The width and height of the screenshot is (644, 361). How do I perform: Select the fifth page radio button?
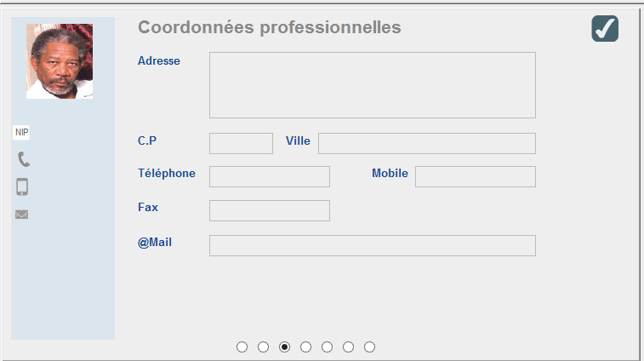click(x=327, y=347)
